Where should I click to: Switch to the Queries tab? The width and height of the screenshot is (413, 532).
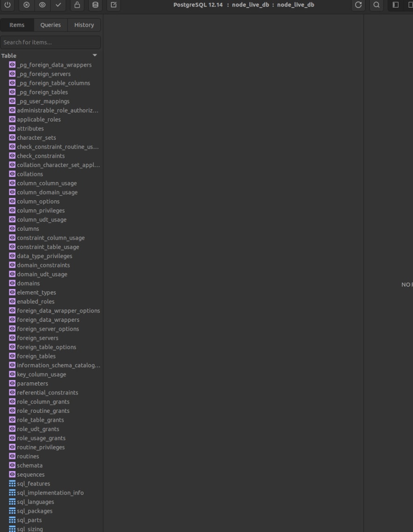(51, 25)
